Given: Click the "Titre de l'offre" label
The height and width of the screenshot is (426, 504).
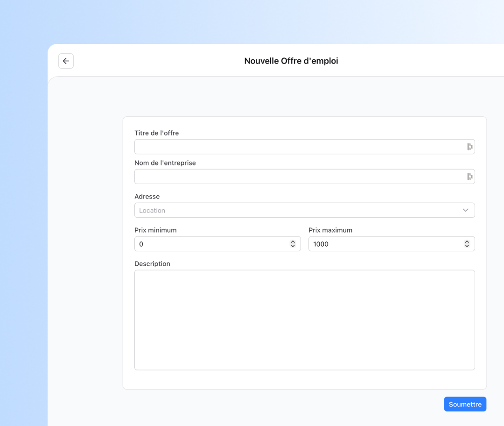Looking at the screenshot, I should [x=156, y=133].
